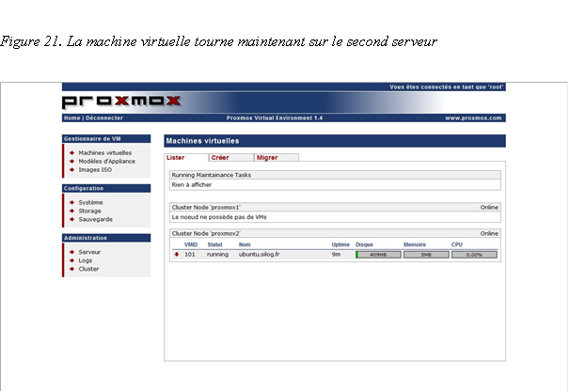The image size is (569, 392).
Task: Click 'Le noeud ne possède pas de VMs' text
Action: [219, 217]
